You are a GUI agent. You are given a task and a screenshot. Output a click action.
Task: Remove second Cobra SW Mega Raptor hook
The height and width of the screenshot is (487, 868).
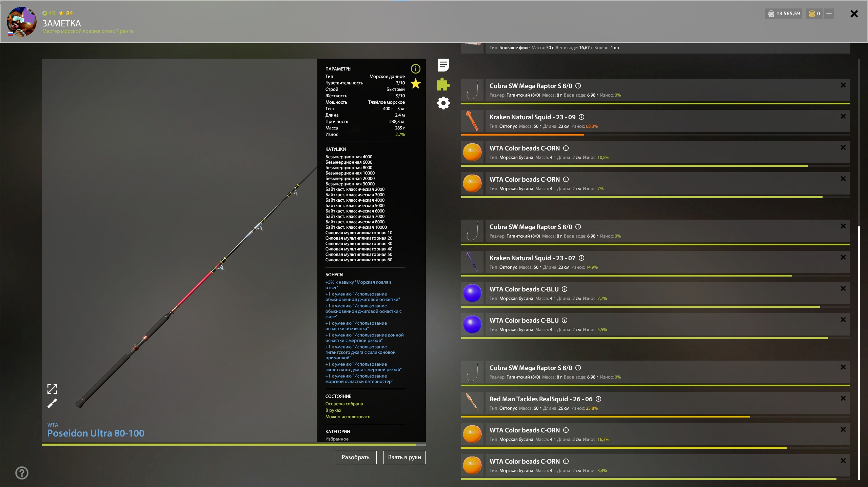coord(843,226)
